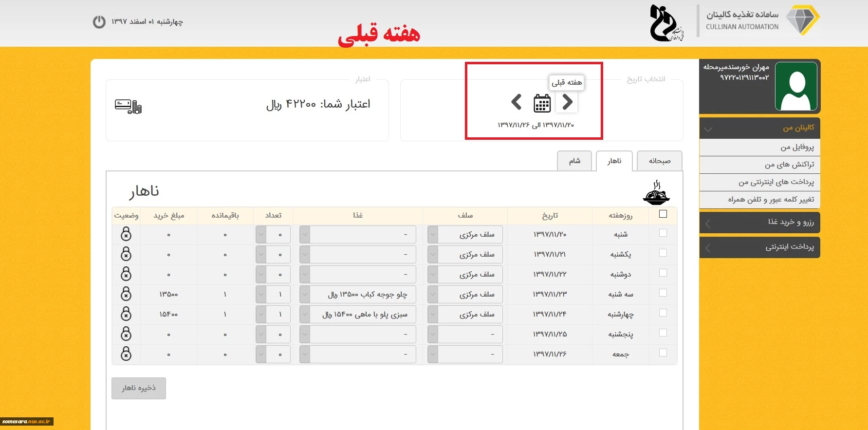Screen dimensions: 868x430
Task: Click lock status icon for 1397/11/26 row
Action: click(126, 354)
